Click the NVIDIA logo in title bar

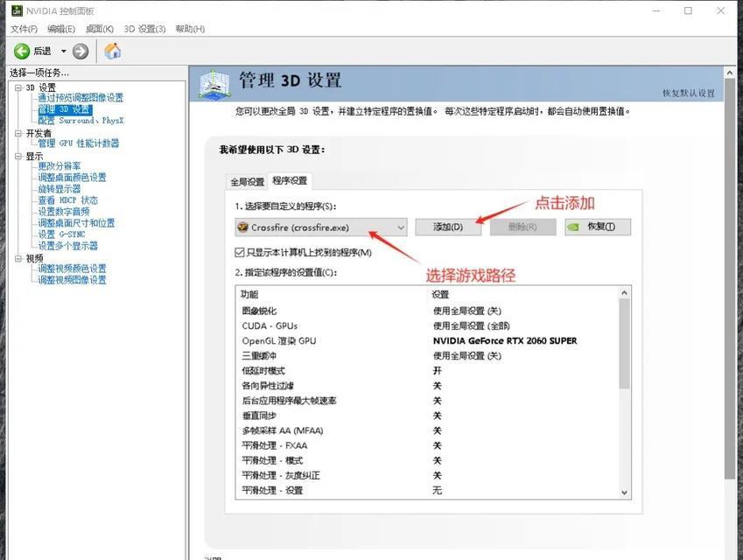click(17, 10)
